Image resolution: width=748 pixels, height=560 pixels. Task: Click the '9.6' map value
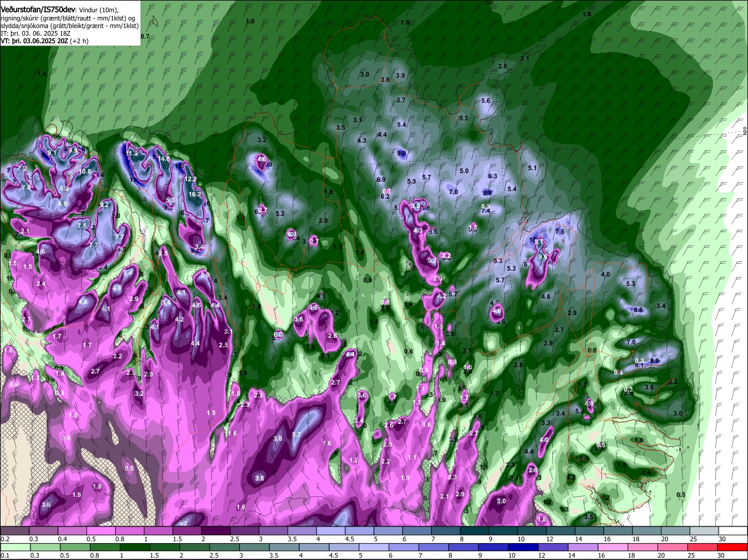pos(542,257)
